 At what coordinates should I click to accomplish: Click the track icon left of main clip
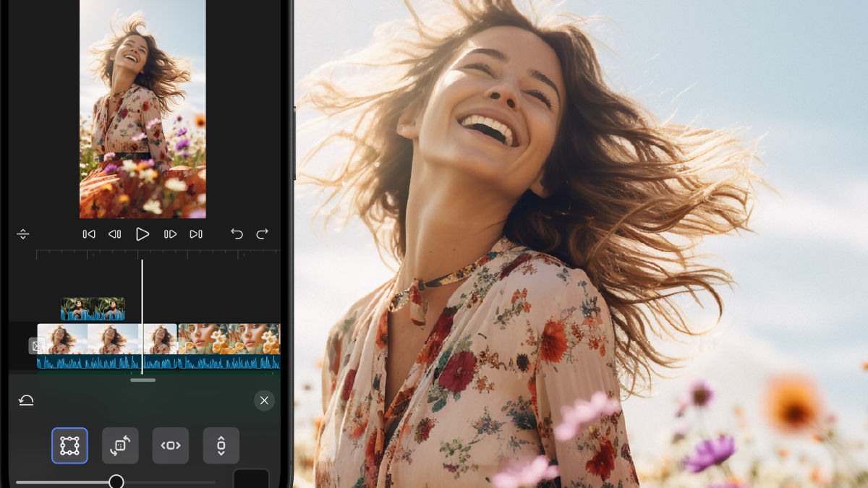[x=37, y=346]
